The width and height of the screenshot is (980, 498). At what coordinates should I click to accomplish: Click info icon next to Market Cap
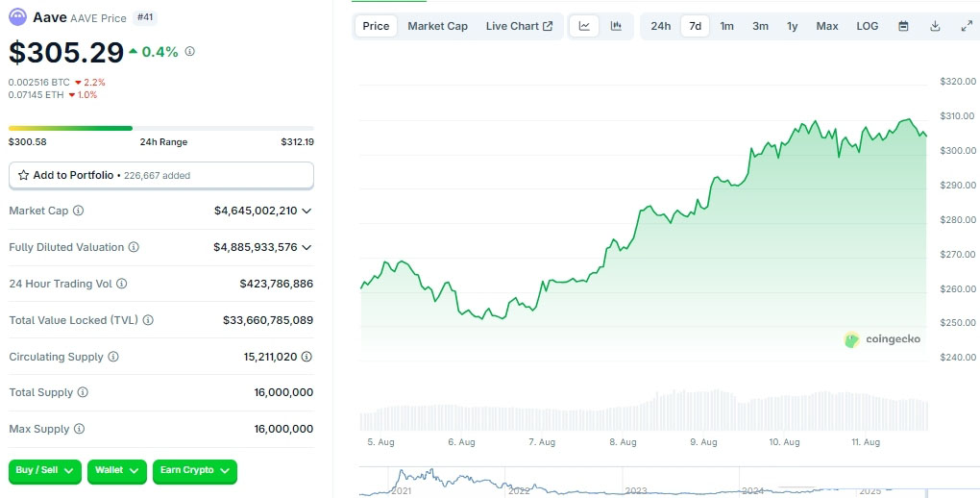coord(79,211)
